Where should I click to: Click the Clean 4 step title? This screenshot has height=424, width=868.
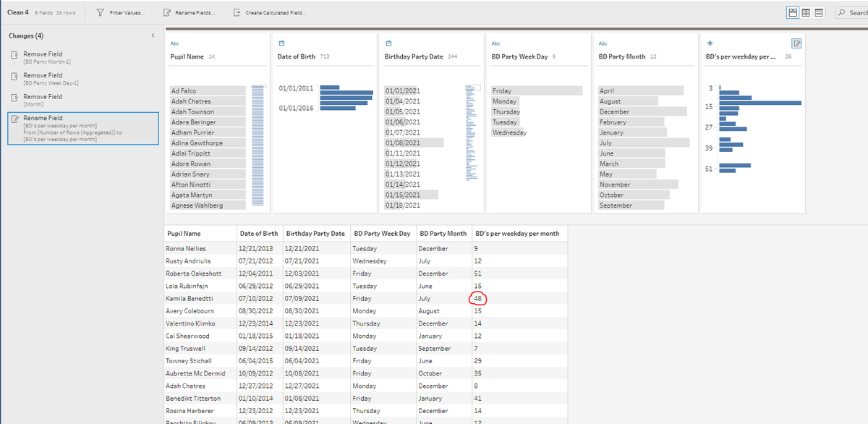[x=17, y=13]
